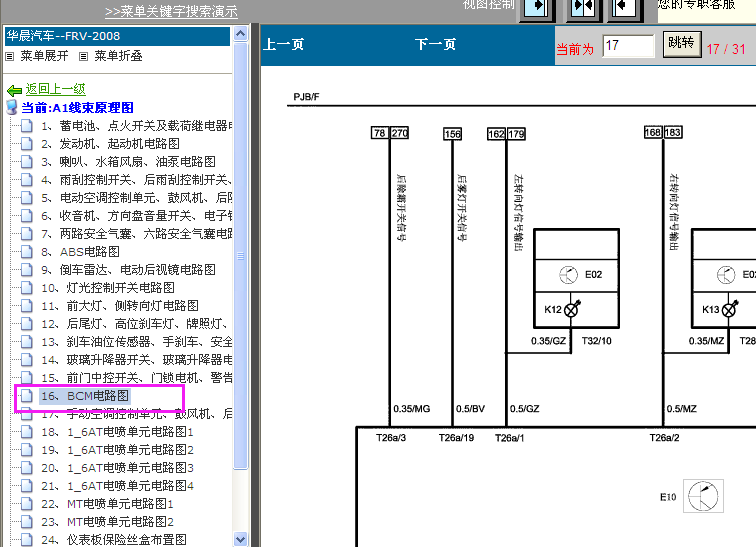
Task: Click the green back arrow icon
Action: point(14,90)
